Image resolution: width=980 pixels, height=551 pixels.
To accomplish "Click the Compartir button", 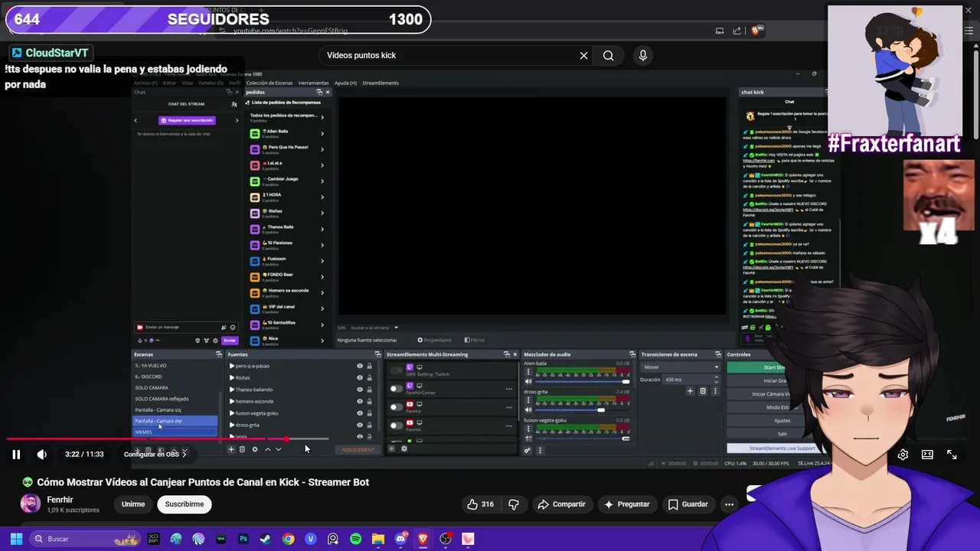I will (x=561, y=504).
